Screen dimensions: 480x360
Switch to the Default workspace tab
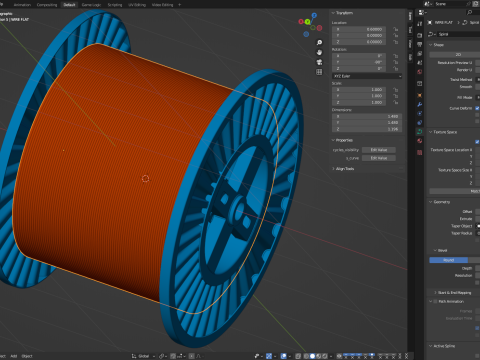69,5
